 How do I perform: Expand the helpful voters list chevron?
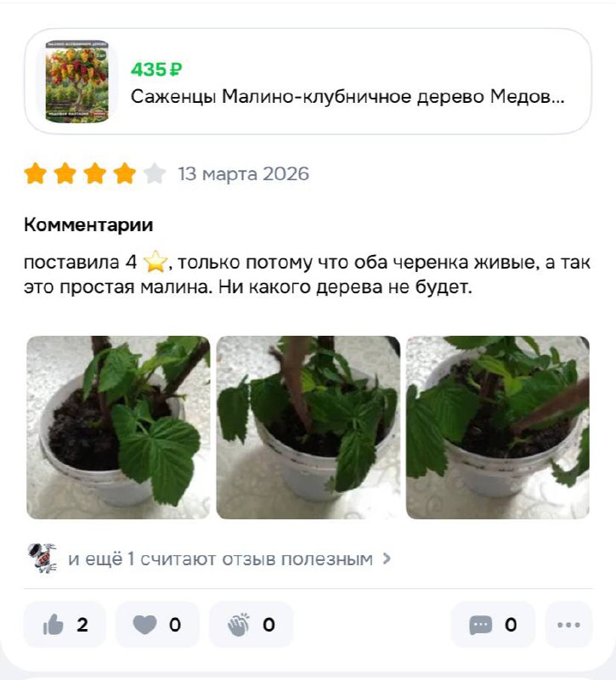387,558
